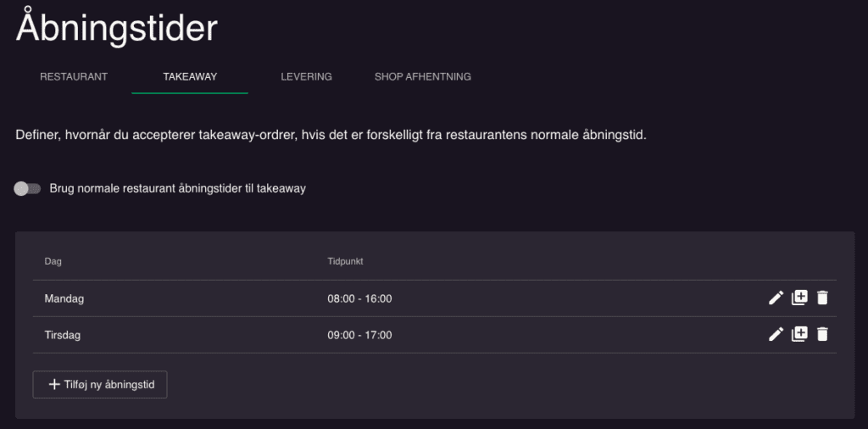Click the Dag column header
The height and width of the screenshot is (429, 868).
(53, 261)
